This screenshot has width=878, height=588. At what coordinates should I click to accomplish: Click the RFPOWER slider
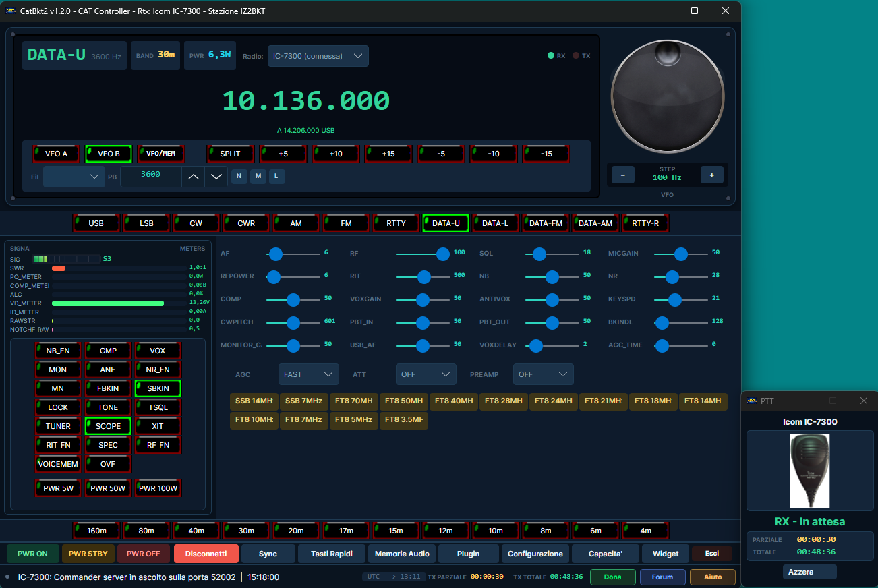[293, 276]
